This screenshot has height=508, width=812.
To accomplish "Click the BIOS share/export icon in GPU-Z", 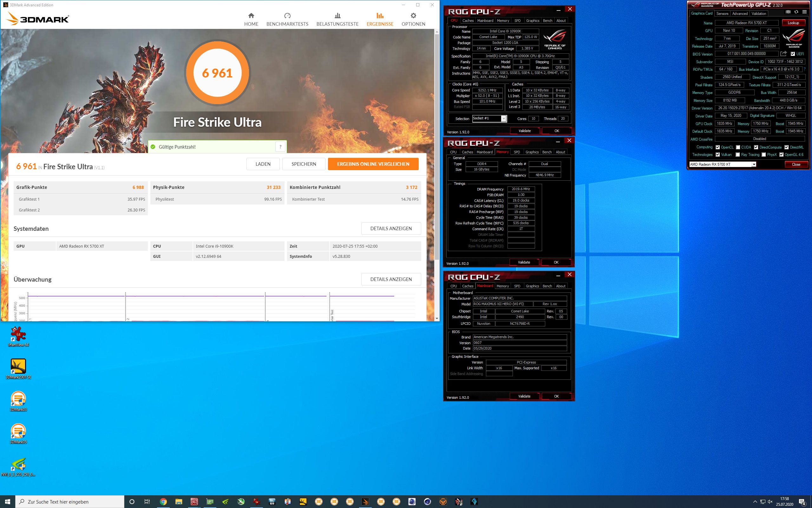I will (783, 54).
